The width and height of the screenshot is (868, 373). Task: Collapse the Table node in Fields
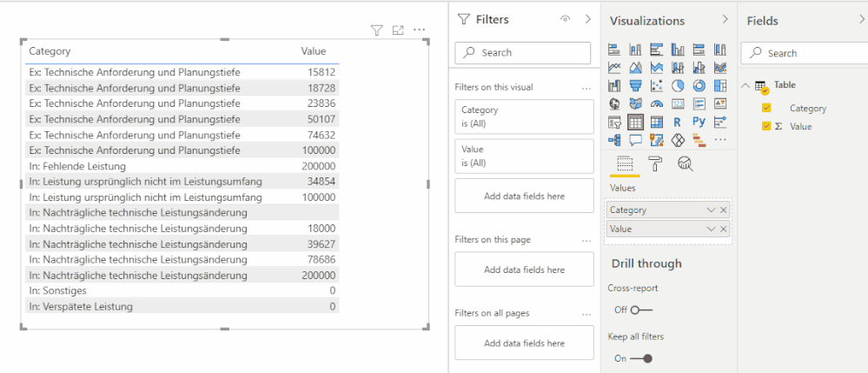click(x=745, y=85)
